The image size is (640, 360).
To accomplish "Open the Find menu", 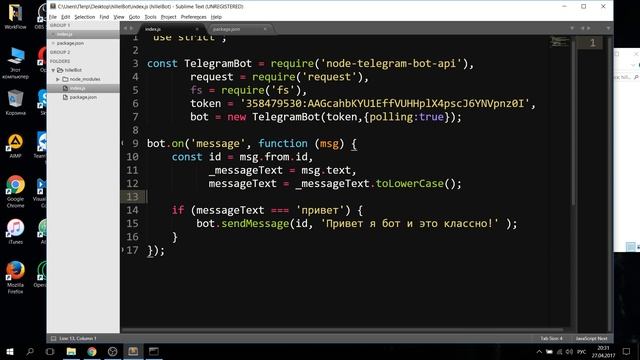I will click(x=104, y=17).
